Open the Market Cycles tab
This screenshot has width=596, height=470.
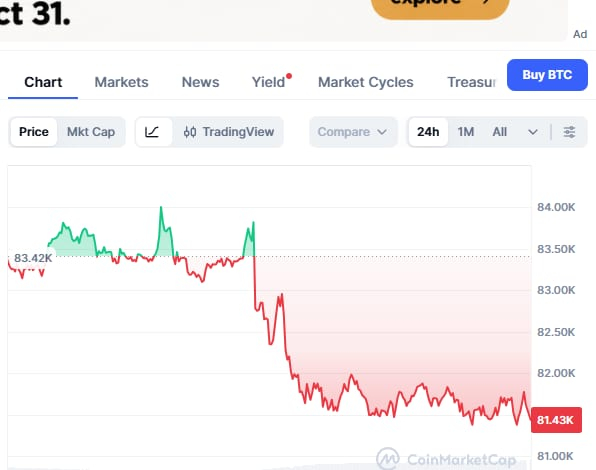(366, 82)
